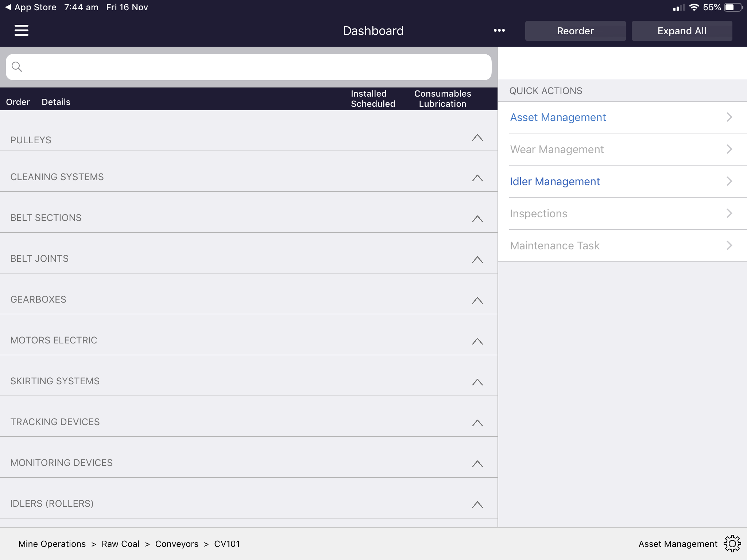The image size is (747, 560).
Task: Open the hamburger menu
Action: pyautogui.click(x=22, y=31)
